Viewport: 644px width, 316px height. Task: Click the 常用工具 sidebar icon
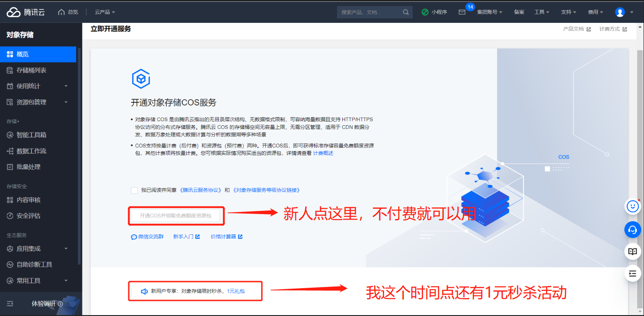[x=10, y=281]
